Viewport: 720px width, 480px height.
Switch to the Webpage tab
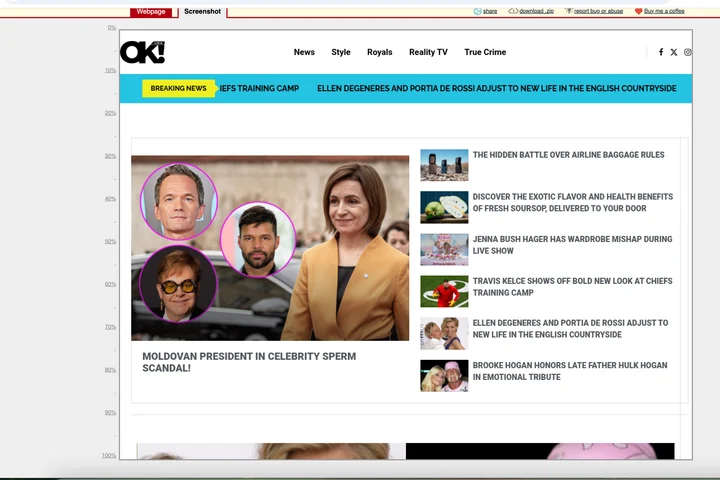[151, 12]
